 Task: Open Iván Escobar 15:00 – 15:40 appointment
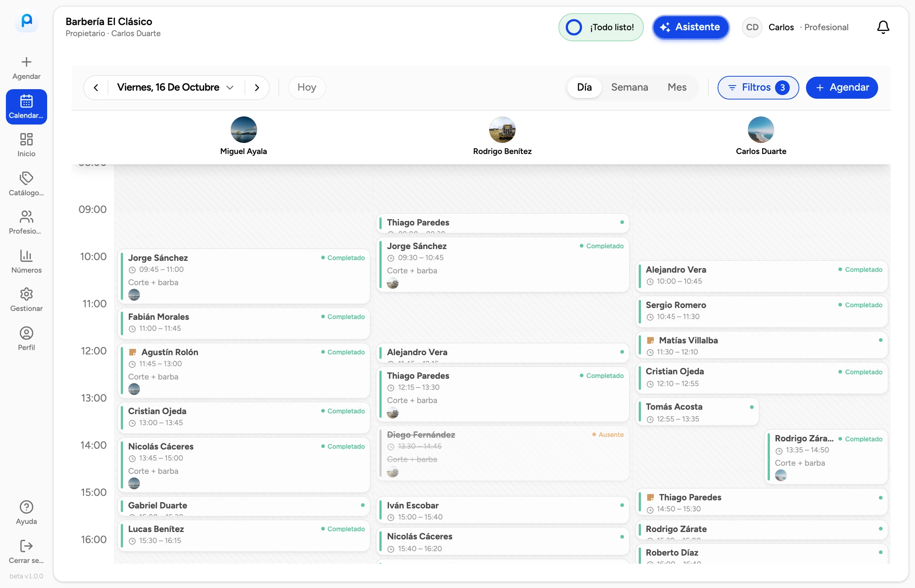[x=502, y=510]
